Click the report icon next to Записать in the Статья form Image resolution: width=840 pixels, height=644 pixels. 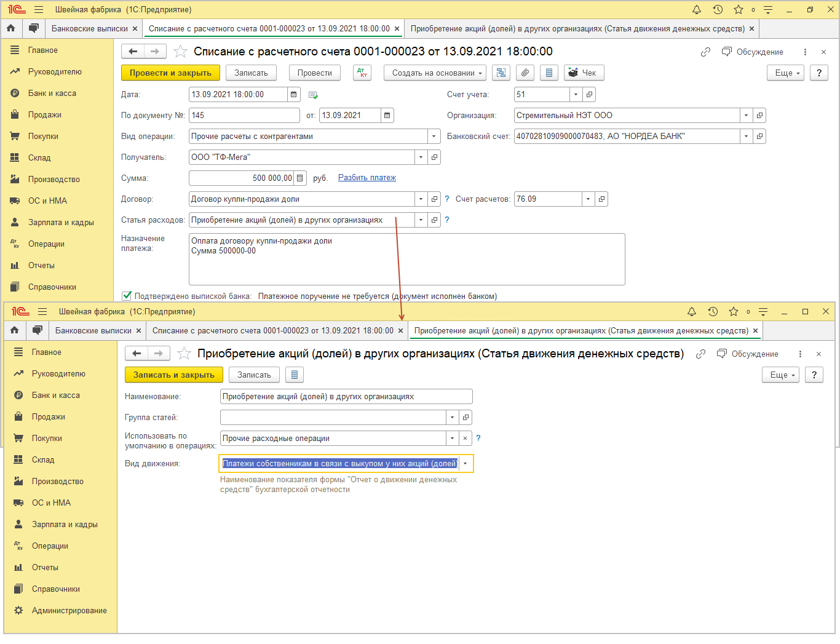click(x=295, y=375)
